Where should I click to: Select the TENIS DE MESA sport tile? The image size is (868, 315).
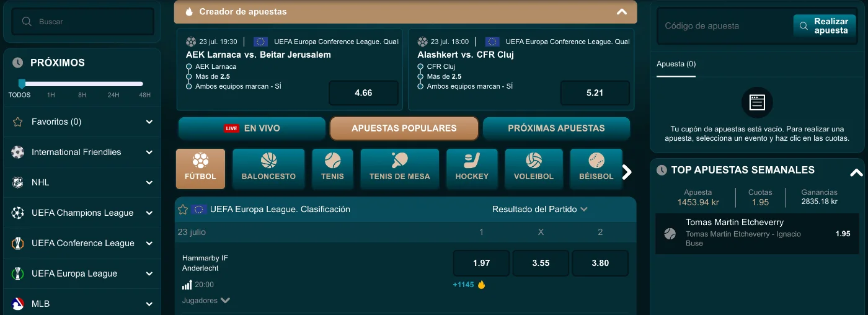400,169
